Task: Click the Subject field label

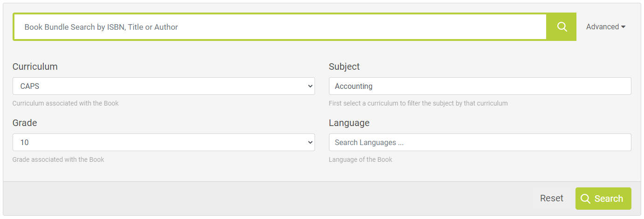Action: click(344, 67)
